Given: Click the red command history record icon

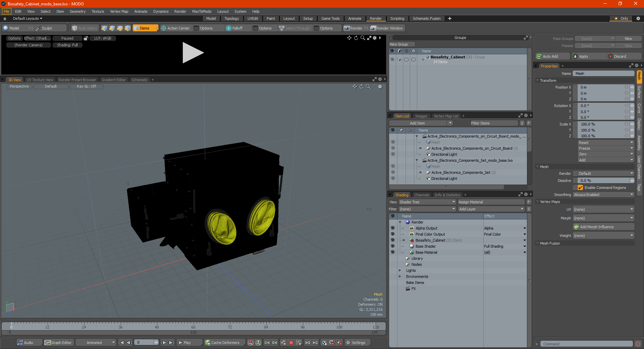Looking at the screenshot, I should pos(638,344).
